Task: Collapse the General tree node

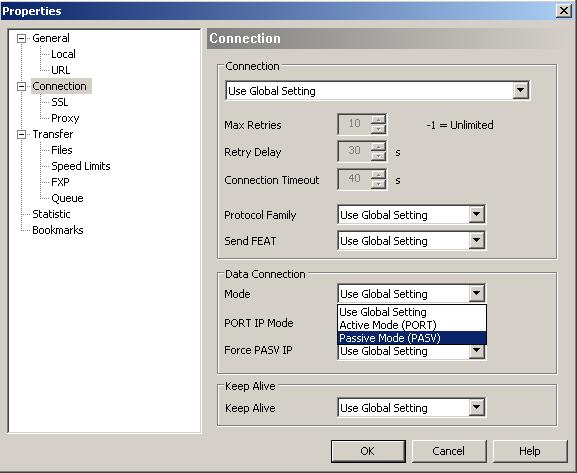Action: tap(22, 38)
